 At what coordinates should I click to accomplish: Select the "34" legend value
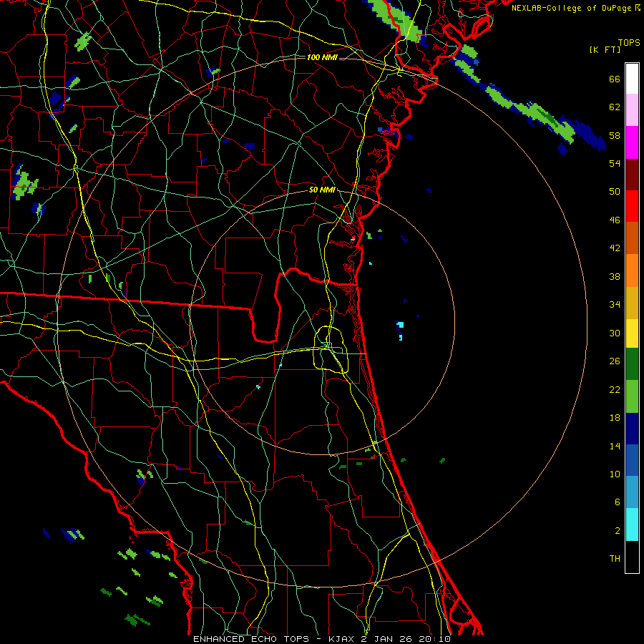(x=615, y=305)
